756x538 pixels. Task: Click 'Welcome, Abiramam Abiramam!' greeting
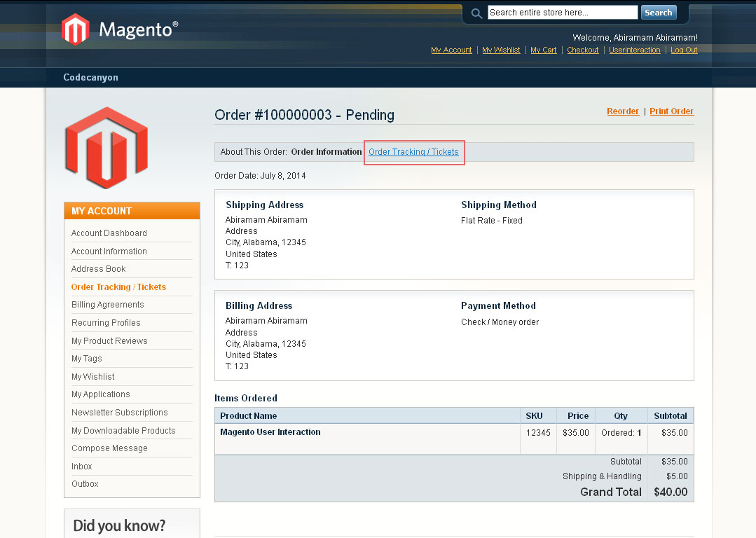point(635,38)
